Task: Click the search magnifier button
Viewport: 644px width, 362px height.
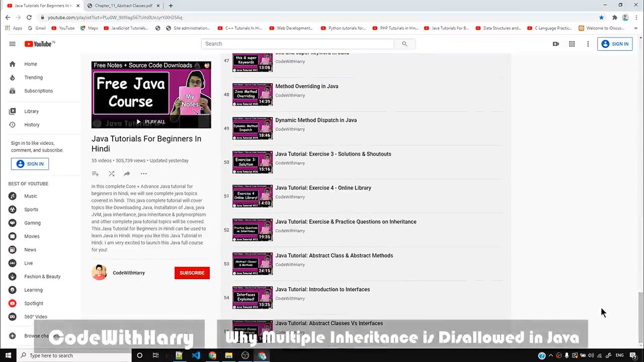Action: pos(405,44)
